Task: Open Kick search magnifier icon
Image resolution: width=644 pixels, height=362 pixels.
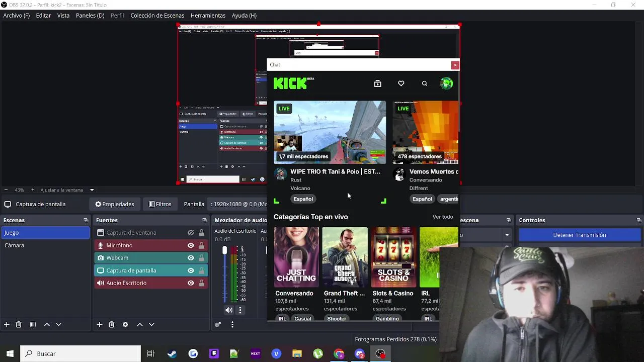Action: click(425, 83)
